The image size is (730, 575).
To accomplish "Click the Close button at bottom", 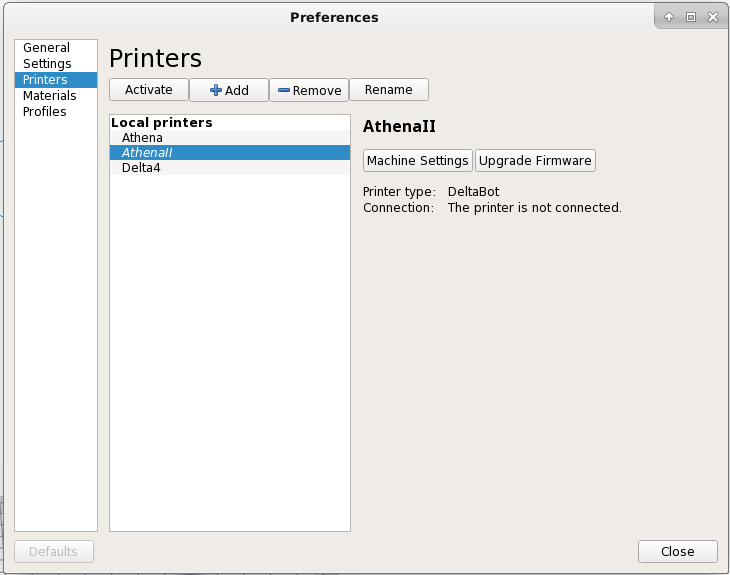I will 677,552.
